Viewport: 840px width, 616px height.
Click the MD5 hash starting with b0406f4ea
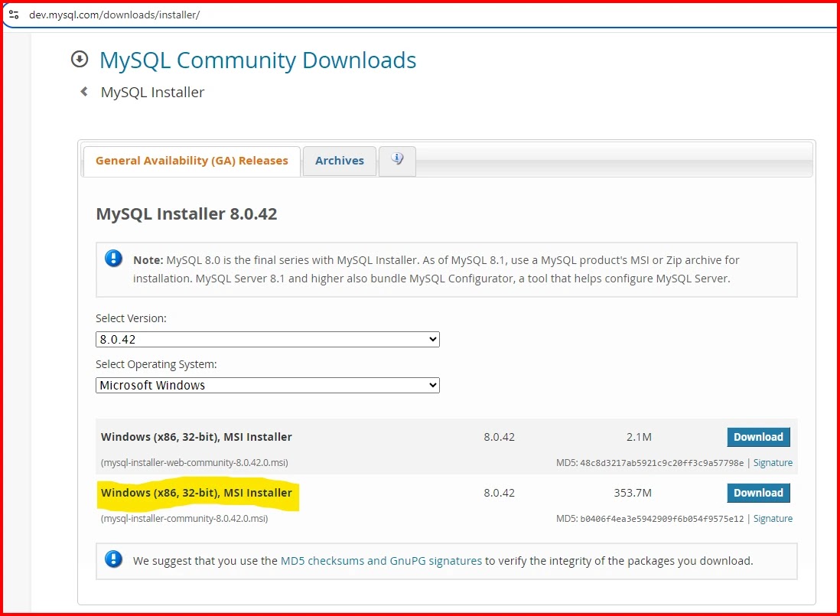[x=662, y=519]
